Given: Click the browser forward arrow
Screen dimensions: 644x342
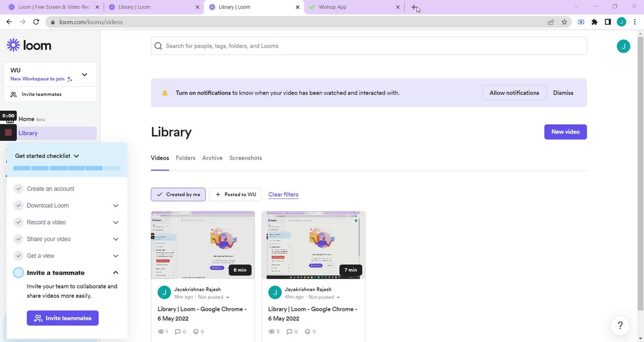Looking at the screenshot, I should [22, 22].
